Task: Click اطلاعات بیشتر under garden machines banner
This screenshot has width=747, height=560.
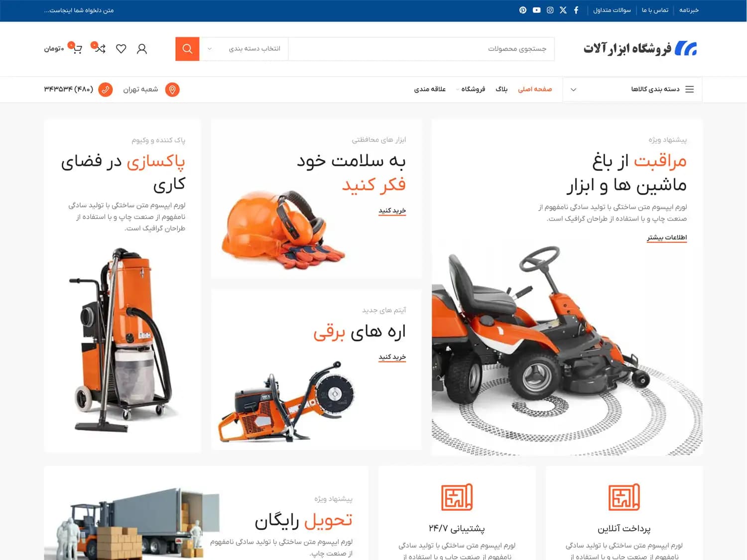Action: point(667,237)
